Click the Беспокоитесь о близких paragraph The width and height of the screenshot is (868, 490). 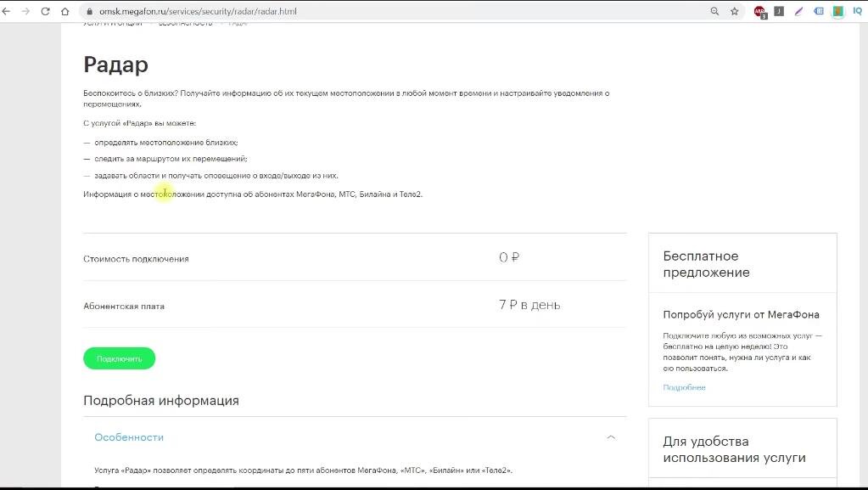[x=346, y=99]
